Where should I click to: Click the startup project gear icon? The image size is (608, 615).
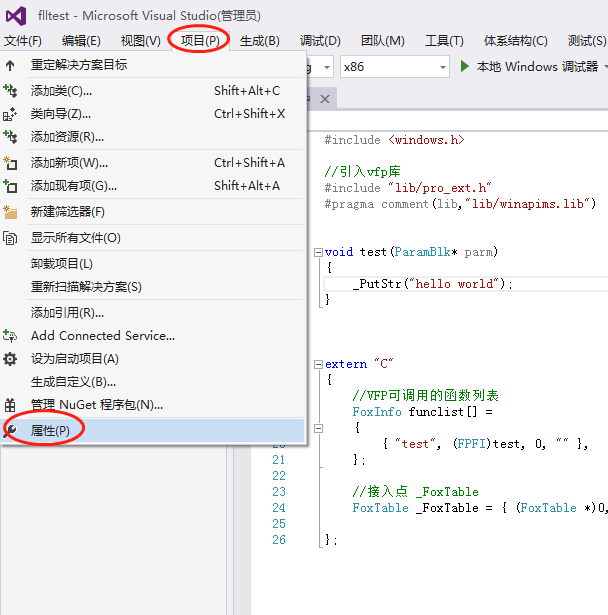(10, 359)
